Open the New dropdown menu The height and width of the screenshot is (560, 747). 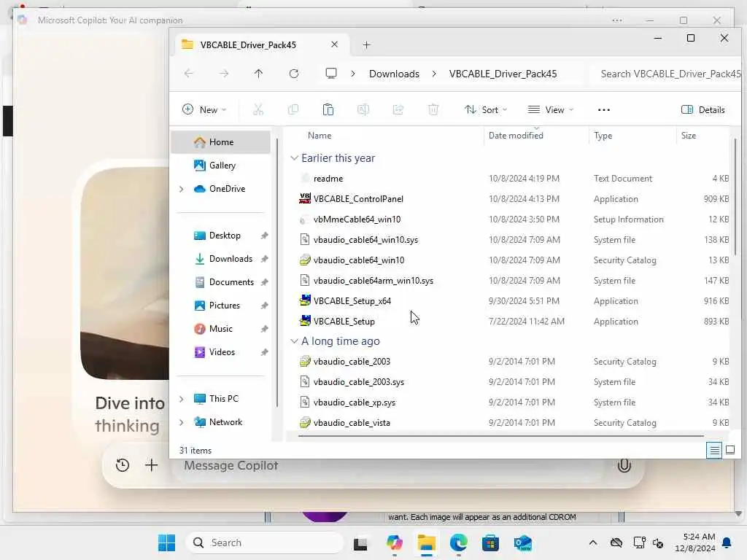tap(204, 110)
